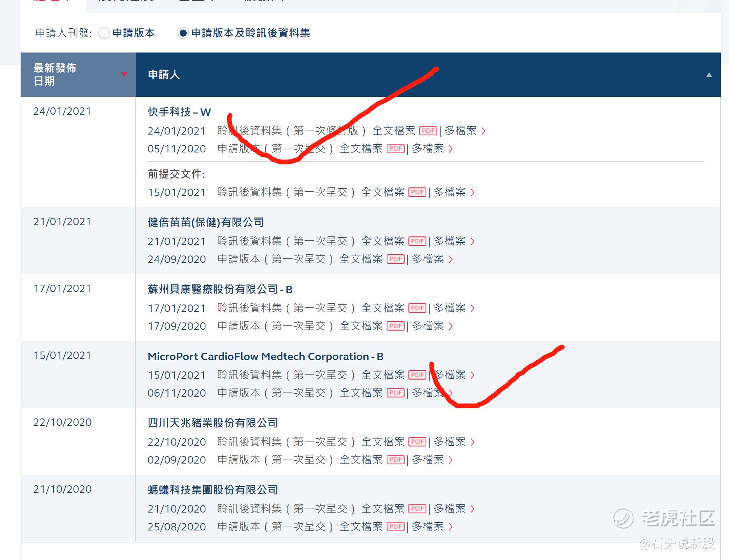
Task: Open 多檔案 for MicroPort CardioFlow 06/11/2020 filing
Action: [432, 393]
